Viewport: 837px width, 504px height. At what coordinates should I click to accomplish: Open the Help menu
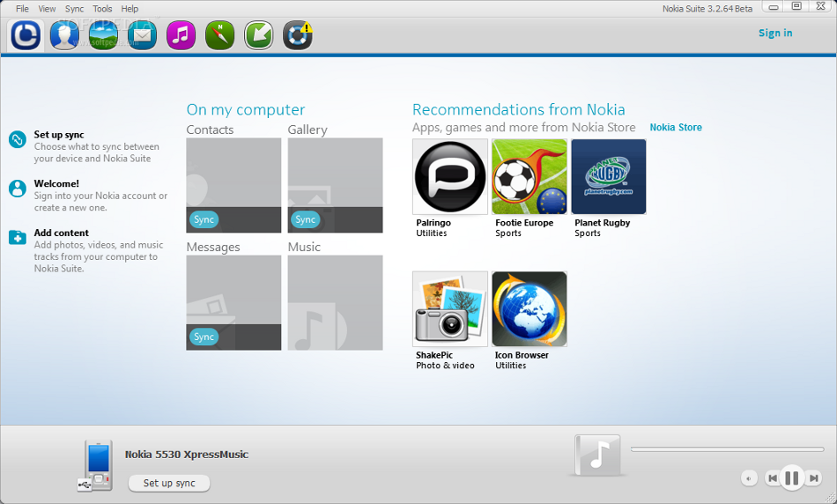[x=130, y=9]
